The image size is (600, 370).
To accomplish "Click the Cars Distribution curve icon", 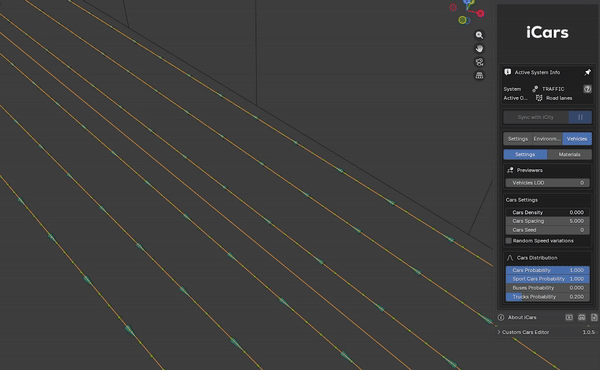I will click(x=510, y=258).
